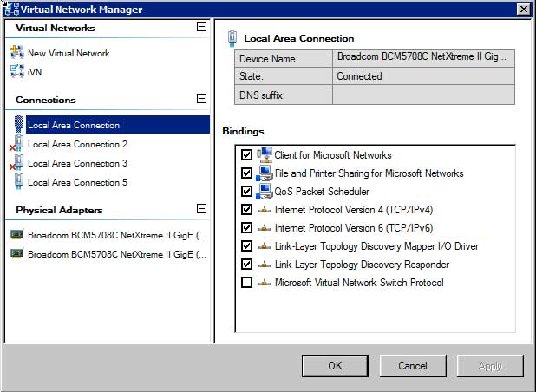Click the Connections section heading
The height and width of the screenshot is (392, 536).
coord(46,100)
